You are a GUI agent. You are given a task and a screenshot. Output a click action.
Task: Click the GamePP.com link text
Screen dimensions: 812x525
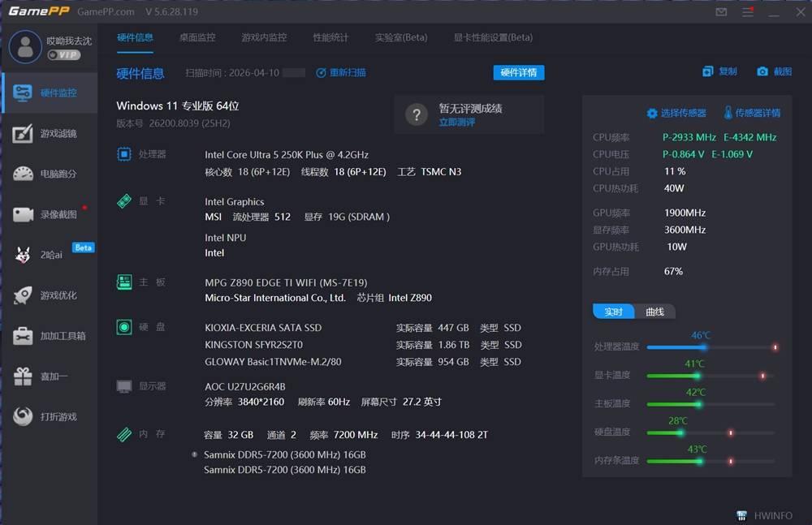click(106, 12)
